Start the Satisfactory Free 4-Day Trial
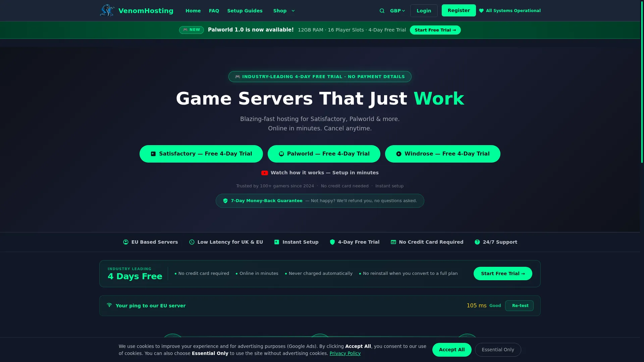The height and width of the screenshot is (362, 644). pyautogui.click(x=201, y=154)
